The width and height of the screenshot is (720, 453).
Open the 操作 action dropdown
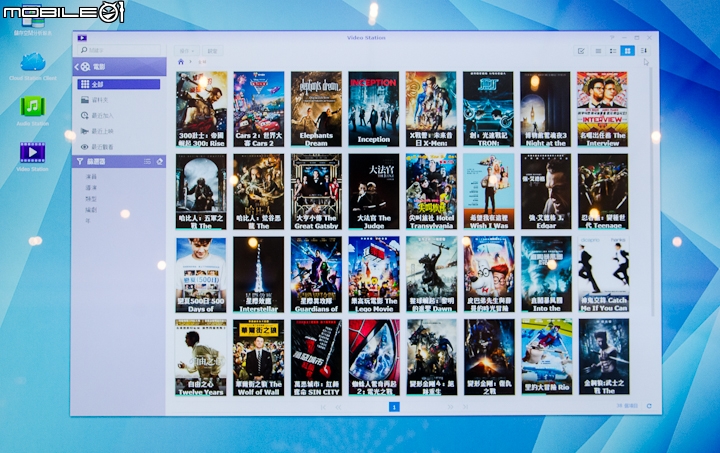(187, 51)
